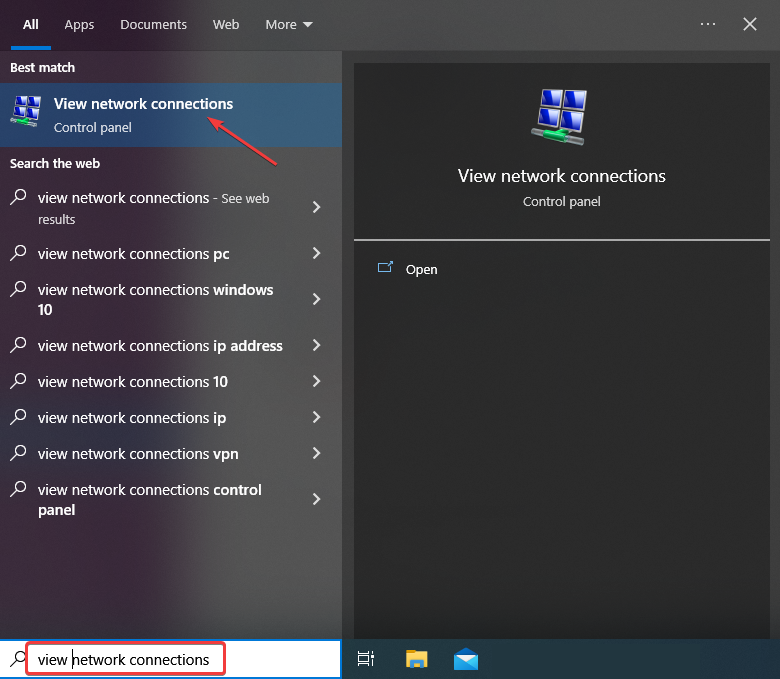Click search icon beside 'See web results' suggestion
This screenshot has height=679, width=780.
[18, 196]
